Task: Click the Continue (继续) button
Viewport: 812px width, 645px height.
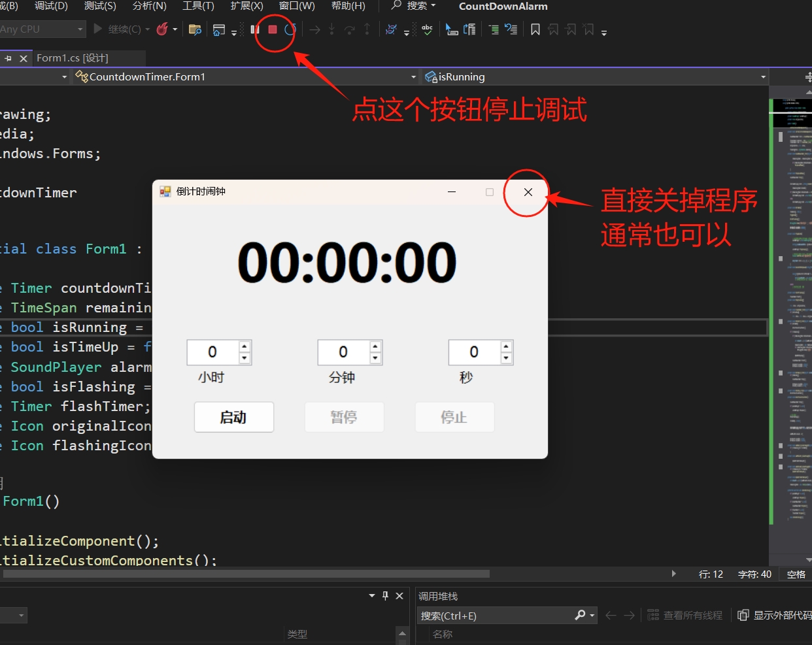Action: 118,29
